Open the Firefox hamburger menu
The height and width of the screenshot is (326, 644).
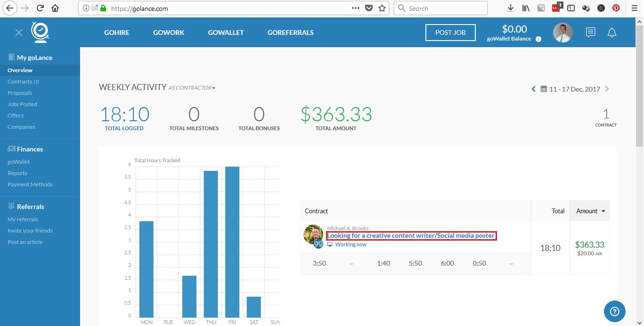pos(634,8)
